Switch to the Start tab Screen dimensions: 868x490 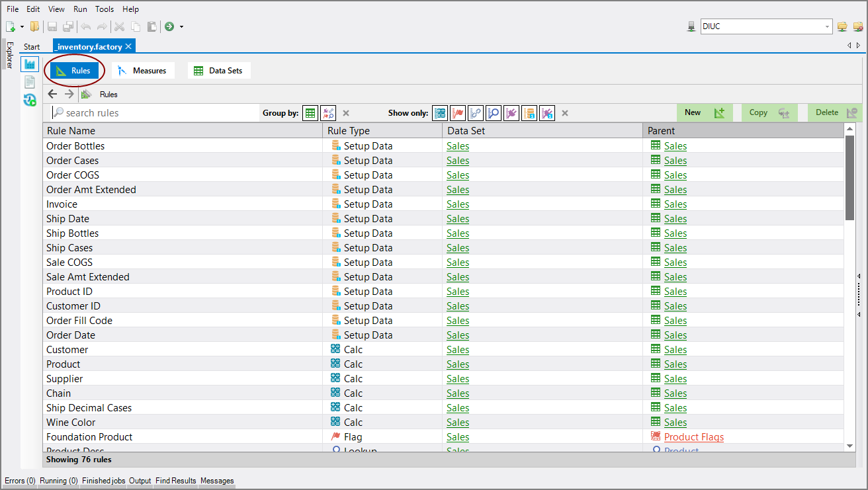pos(32,47)
